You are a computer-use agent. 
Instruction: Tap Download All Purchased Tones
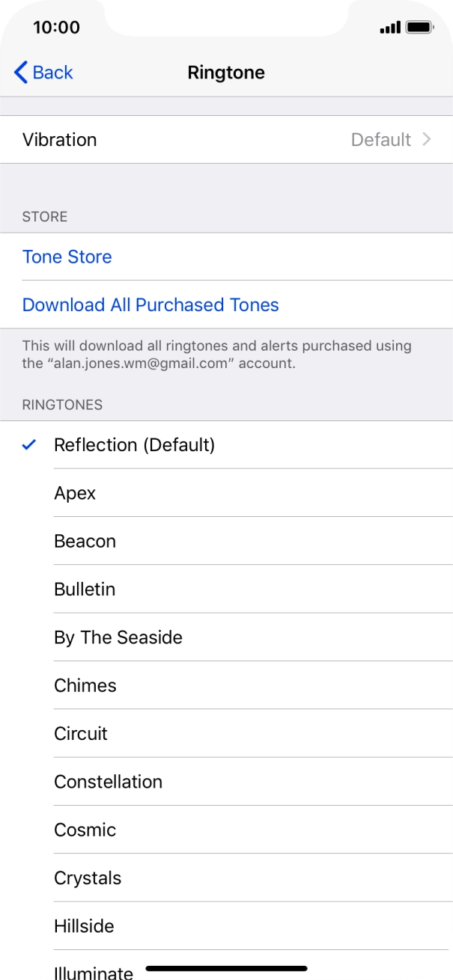150,304
